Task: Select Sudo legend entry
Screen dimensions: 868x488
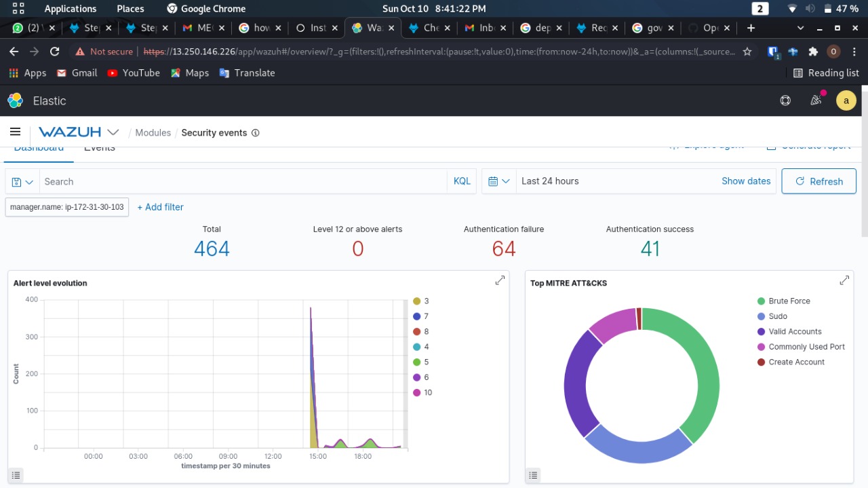Action: tap(772, 316)
